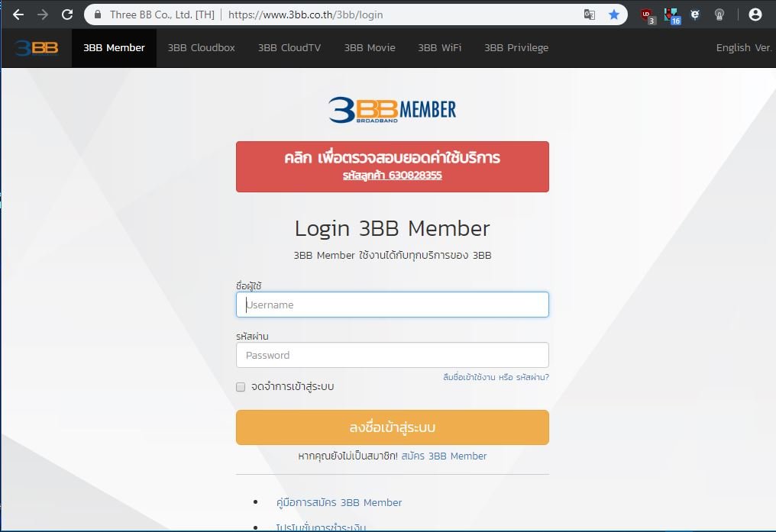Click the bookmark star icon

614,15
